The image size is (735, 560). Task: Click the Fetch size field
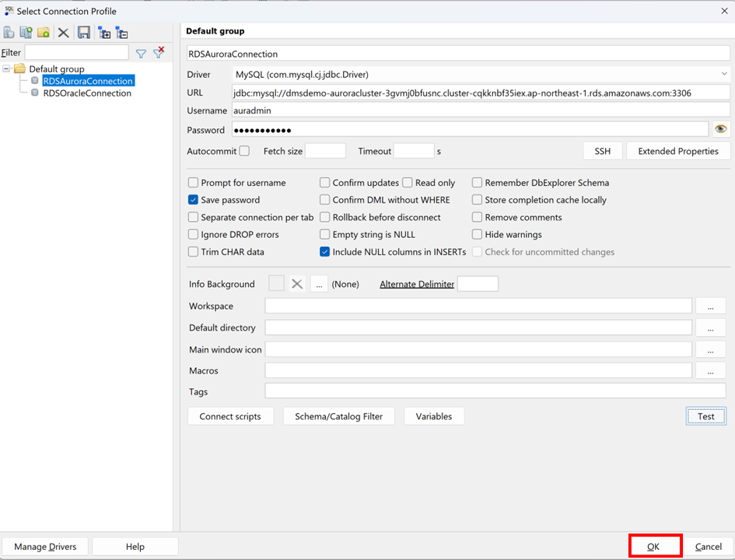pyautogui.click(x=325, y=151)
